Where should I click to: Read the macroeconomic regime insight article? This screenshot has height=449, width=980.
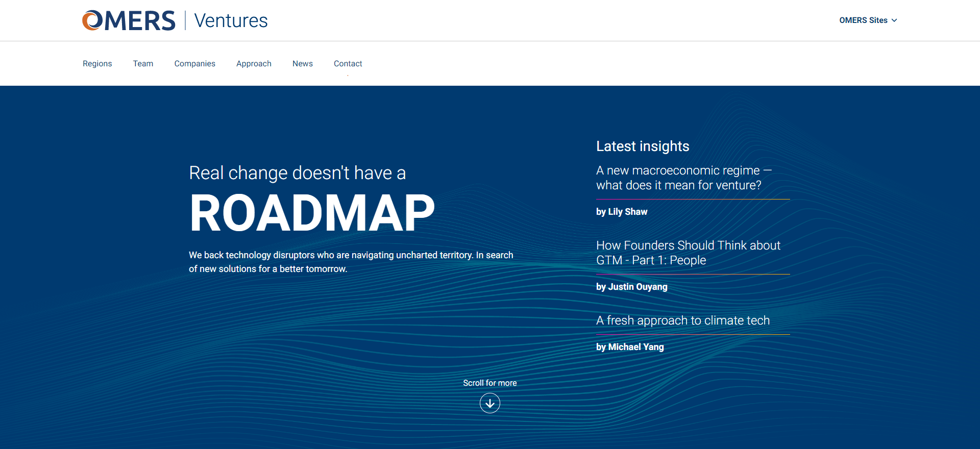click(684, 178)
